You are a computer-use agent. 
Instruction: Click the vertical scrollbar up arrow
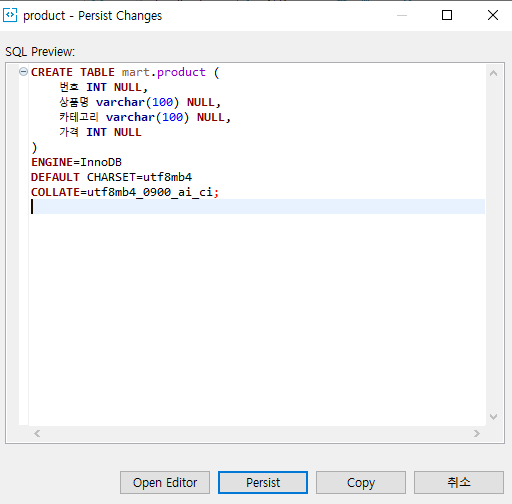[x=493, y=73]
